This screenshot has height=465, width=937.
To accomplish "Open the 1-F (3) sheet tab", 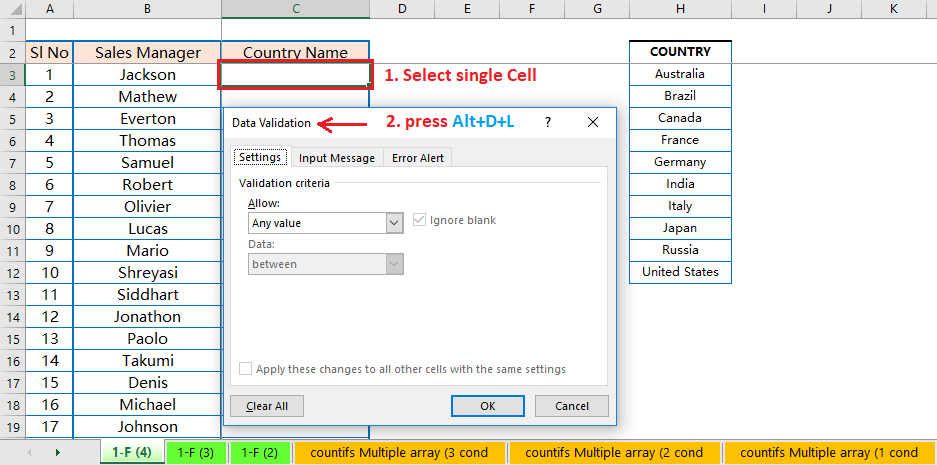I will pyautogui.click(x=196, y=452).
